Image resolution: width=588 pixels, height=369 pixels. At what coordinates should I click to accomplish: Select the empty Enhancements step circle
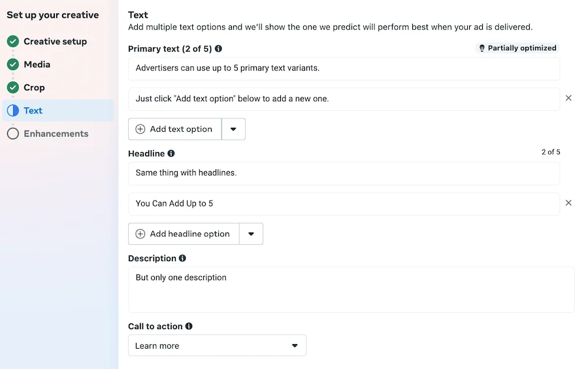(x=13, y=133)
